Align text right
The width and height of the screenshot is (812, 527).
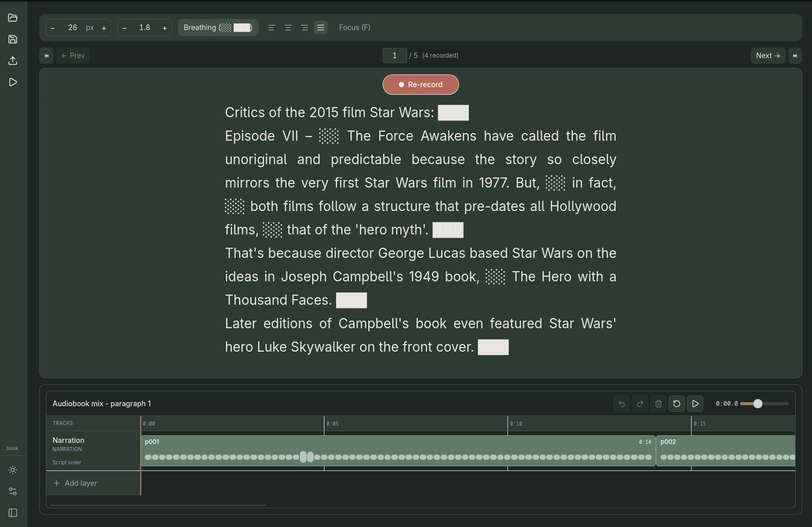304,28
